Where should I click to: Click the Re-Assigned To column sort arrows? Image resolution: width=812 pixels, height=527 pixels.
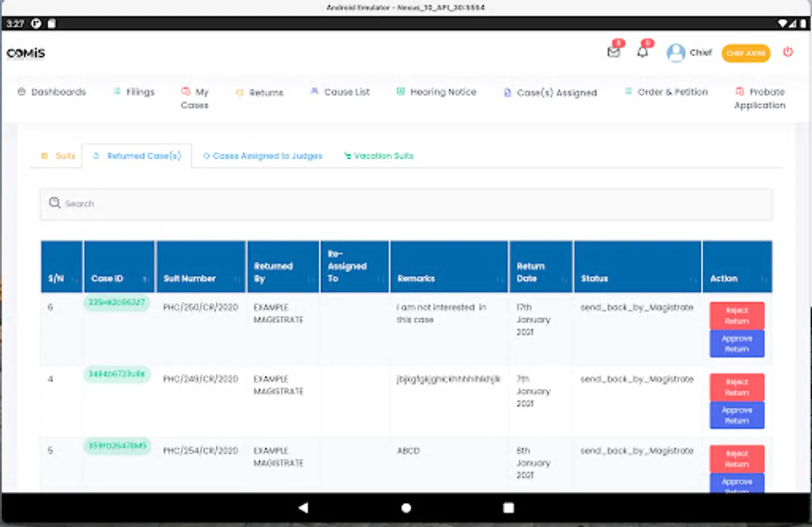click(381, 279)
